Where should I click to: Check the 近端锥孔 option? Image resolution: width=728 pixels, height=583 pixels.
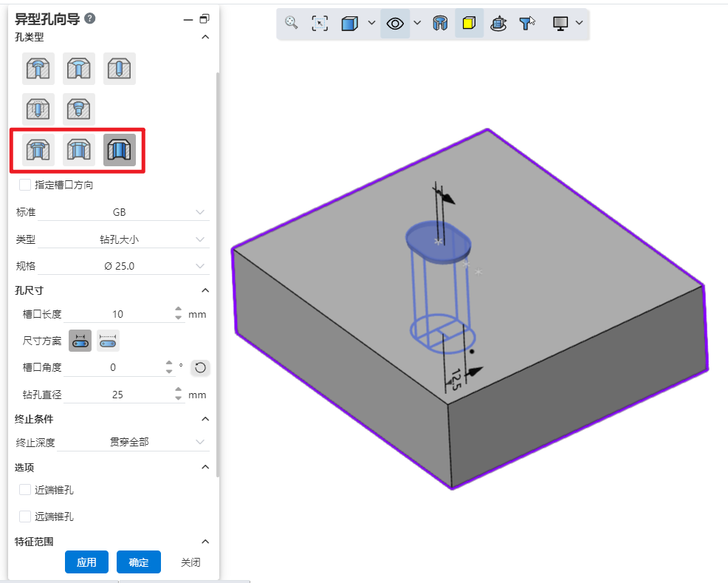[25, 490]
